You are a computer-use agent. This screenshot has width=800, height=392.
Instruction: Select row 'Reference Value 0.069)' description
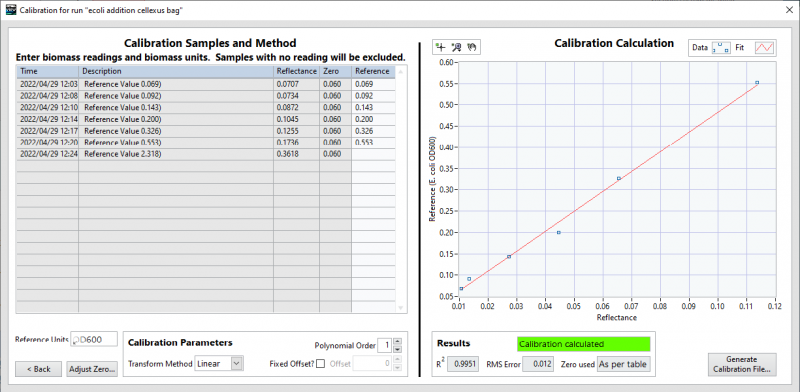176,84
